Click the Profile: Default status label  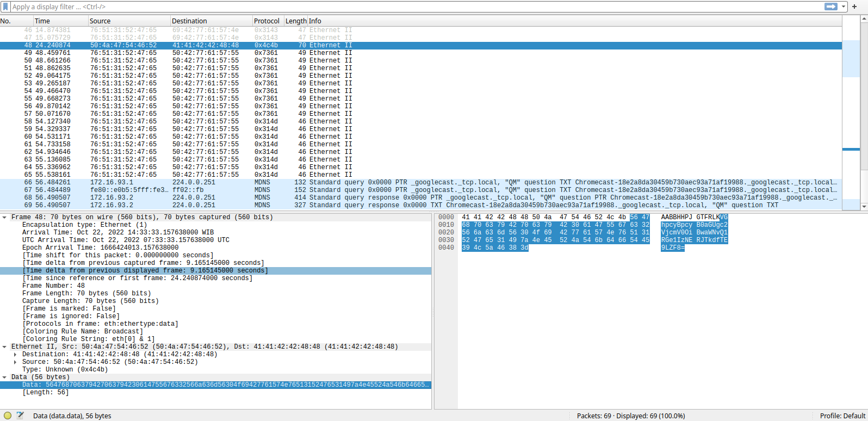pos(842,416)
